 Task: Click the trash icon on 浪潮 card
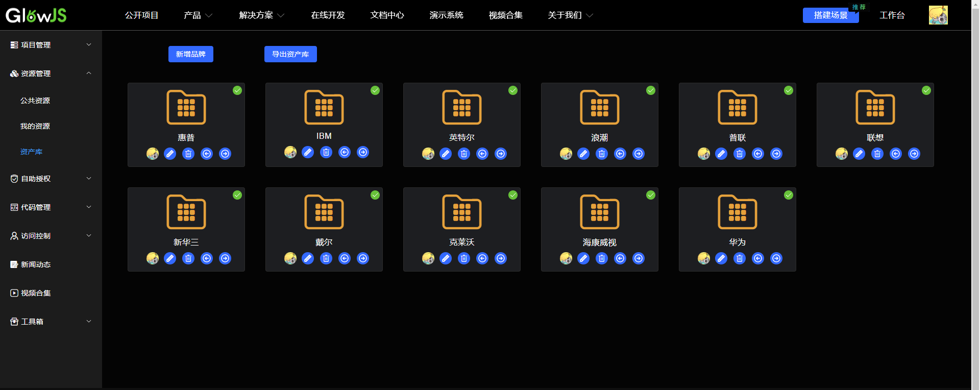pos(602,154)
